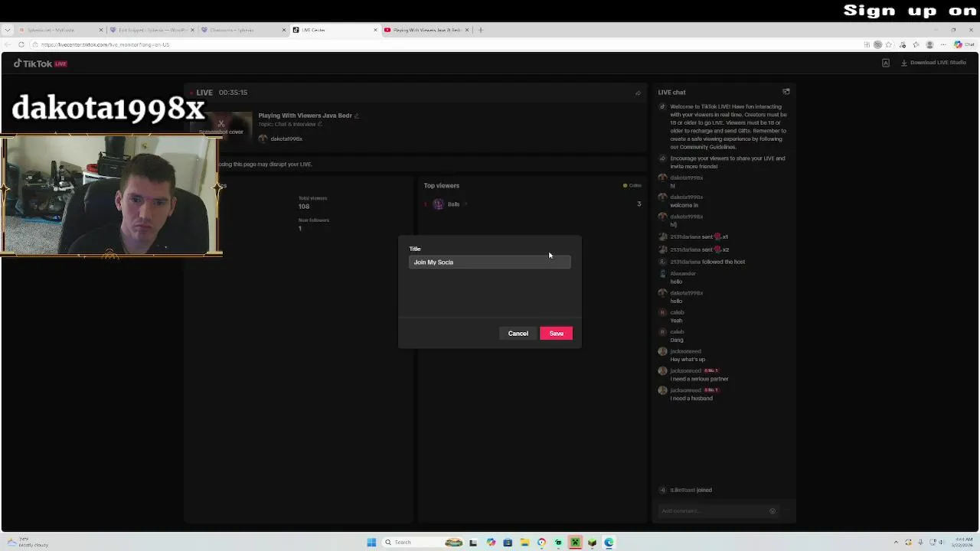
Task: Open the browser profile avatar
Action: [929, 44]
